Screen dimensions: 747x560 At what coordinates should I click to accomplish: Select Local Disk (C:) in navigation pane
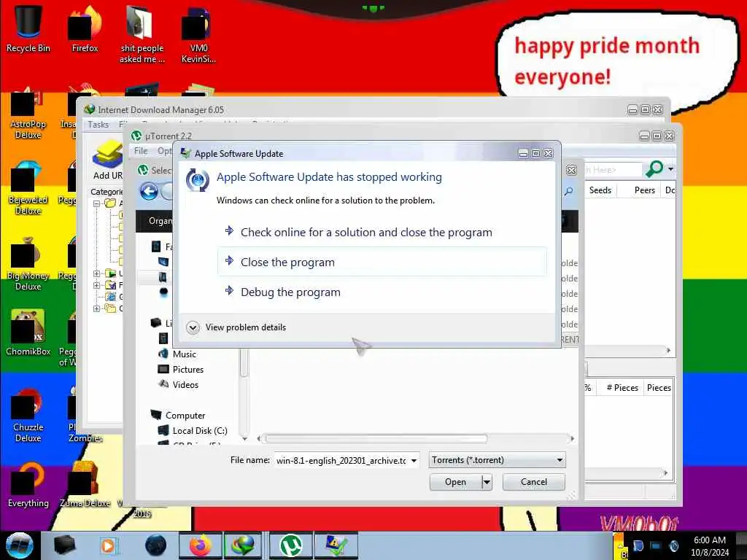click(x=193, y=430)
